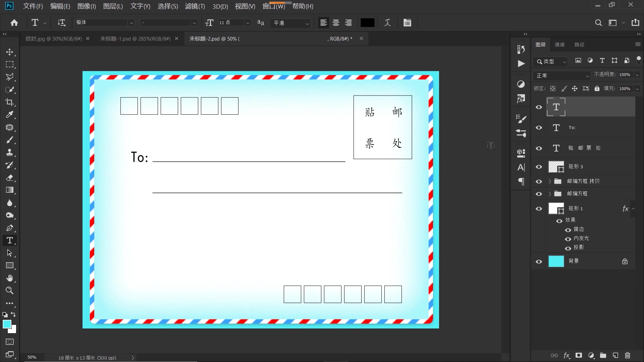Hide the 背景 background layer
The image size is (644, 362).
pos(539,261)
